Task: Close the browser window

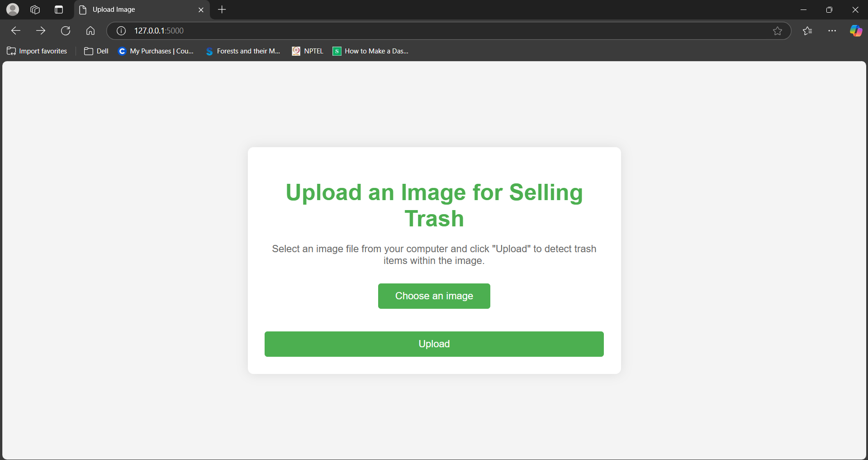Action: point(855,10)
